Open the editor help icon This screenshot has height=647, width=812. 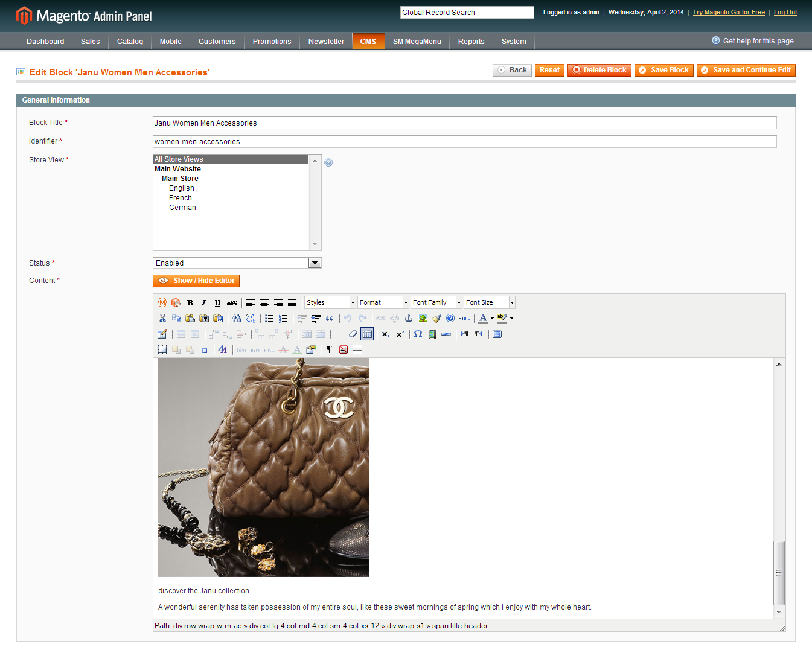(450, 318)
